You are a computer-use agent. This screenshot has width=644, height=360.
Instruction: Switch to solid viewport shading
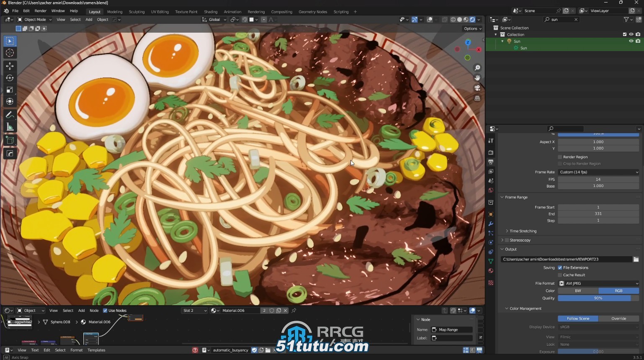459,20
